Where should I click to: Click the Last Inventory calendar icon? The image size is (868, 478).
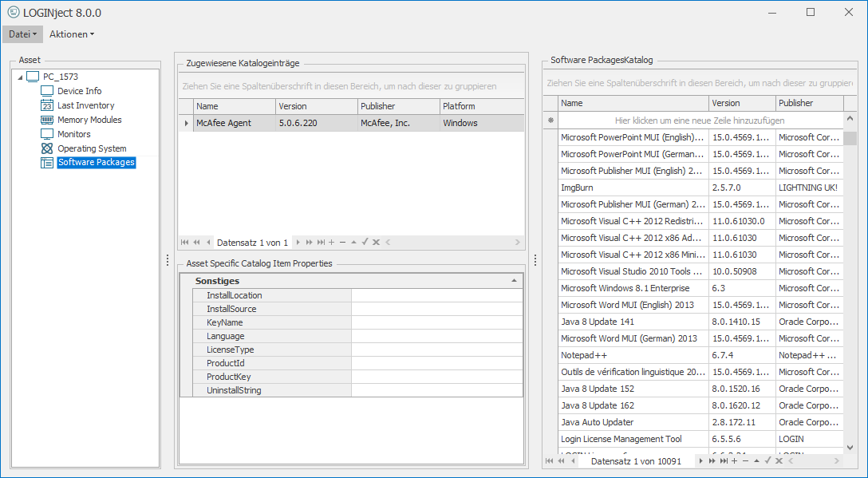coord(47,105)
